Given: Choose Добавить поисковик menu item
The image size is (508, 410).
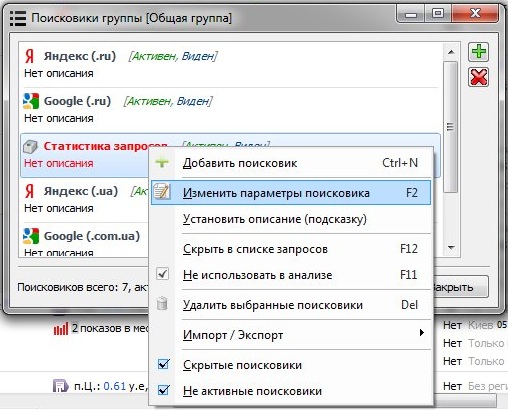Looking at the screenshot, I should tap(291, 163).
